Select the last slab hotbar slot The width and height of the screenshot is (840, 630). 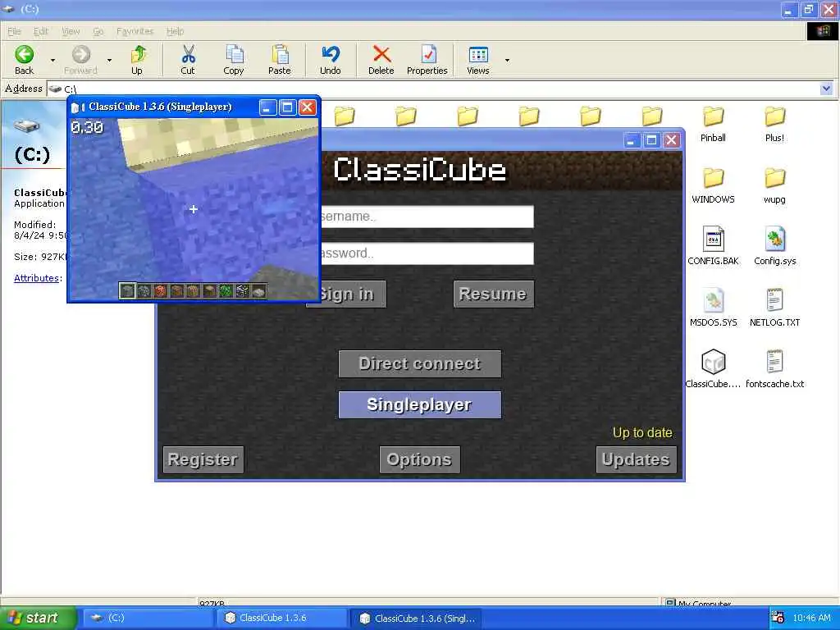click(x=258, y=290)
